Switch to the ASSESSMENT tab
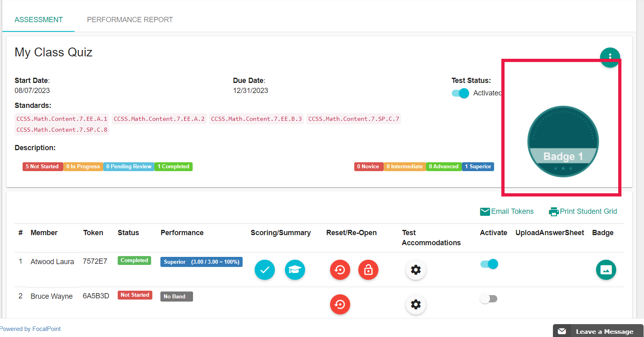 [39, 20]
